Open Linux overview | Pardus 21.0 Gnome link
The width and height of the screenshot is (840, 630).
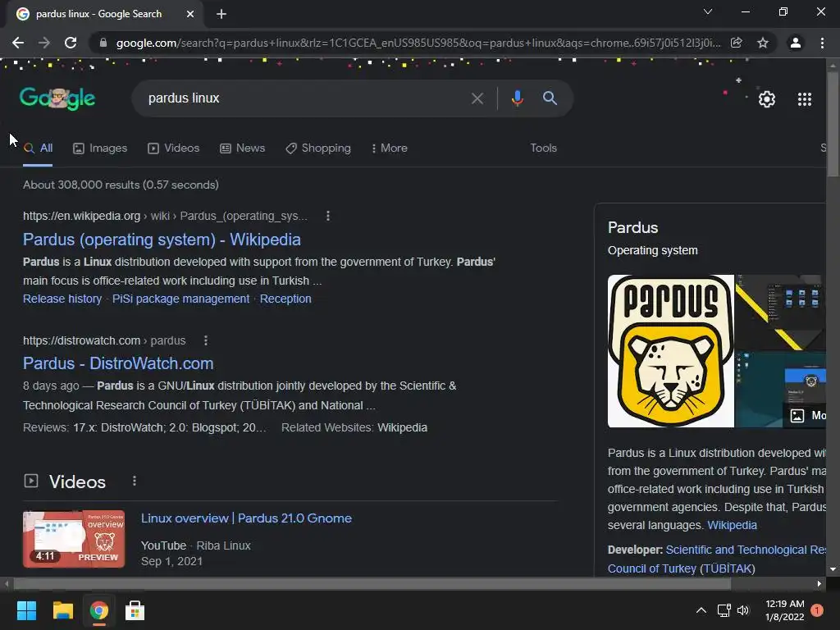pos(246,518)
